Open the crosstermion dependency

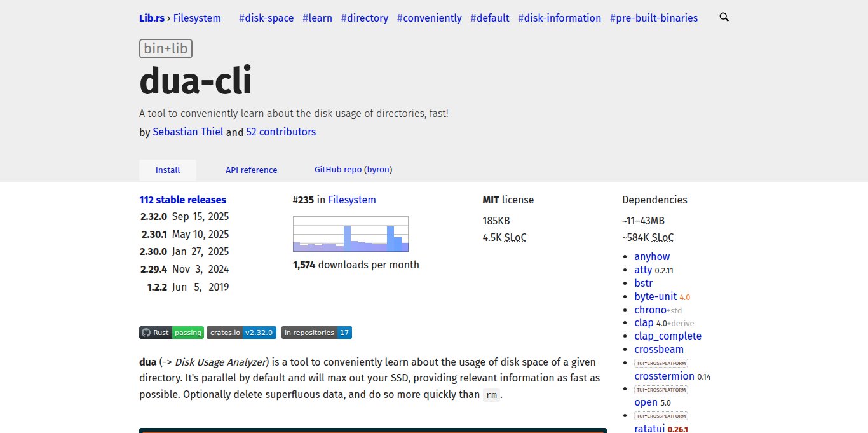pos(664,376)
